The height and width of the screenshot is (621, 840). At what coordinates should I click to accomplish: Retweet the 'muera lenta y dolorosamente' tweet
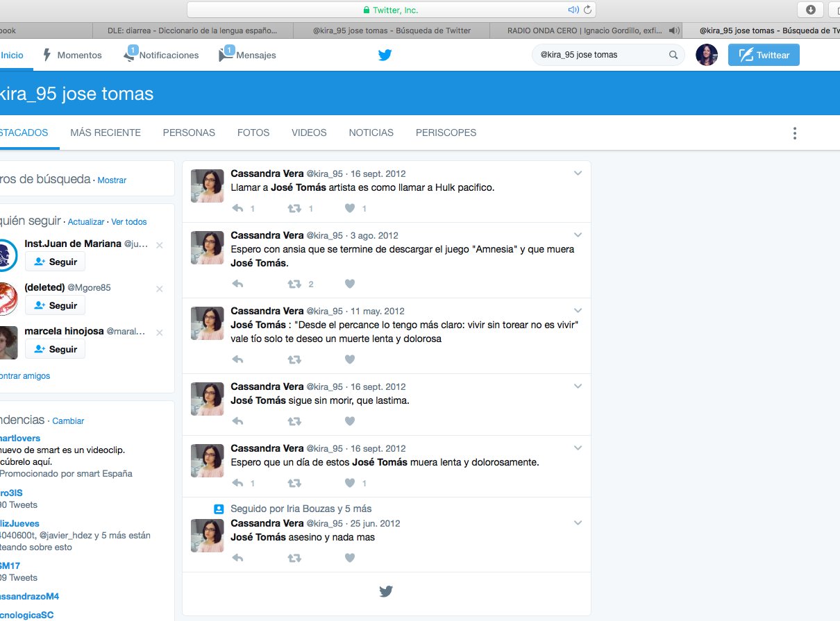294,483
